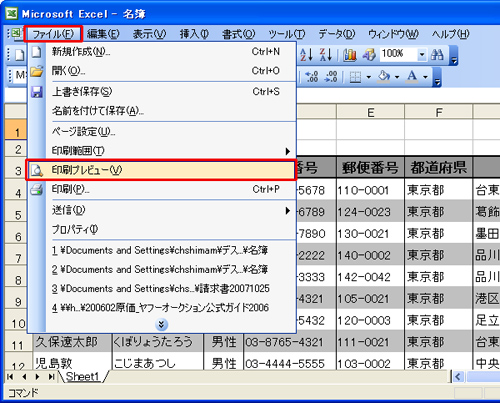Open formatting toolbar options arrow

click(x=438, y=77)
